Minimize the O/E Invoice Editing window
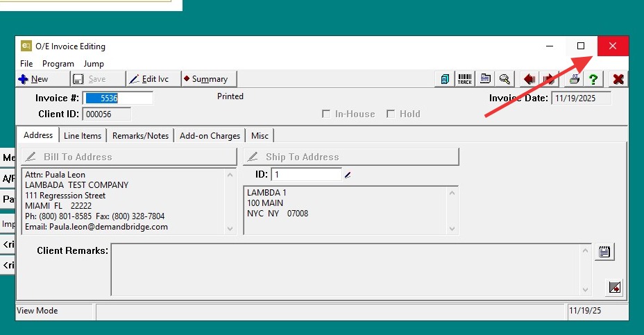 tap(550, 46)
